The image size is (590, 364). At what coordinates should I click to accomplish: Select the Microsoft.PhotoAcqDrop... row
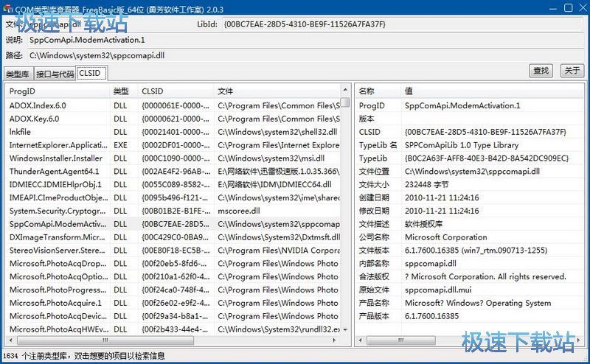[173, 264]
